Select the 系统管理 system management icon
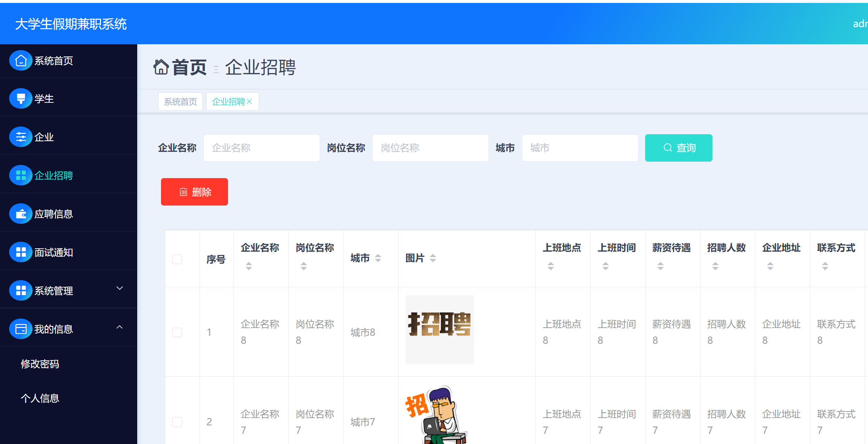This screenshot has width=868, height=444. click(x=21, y=290)
